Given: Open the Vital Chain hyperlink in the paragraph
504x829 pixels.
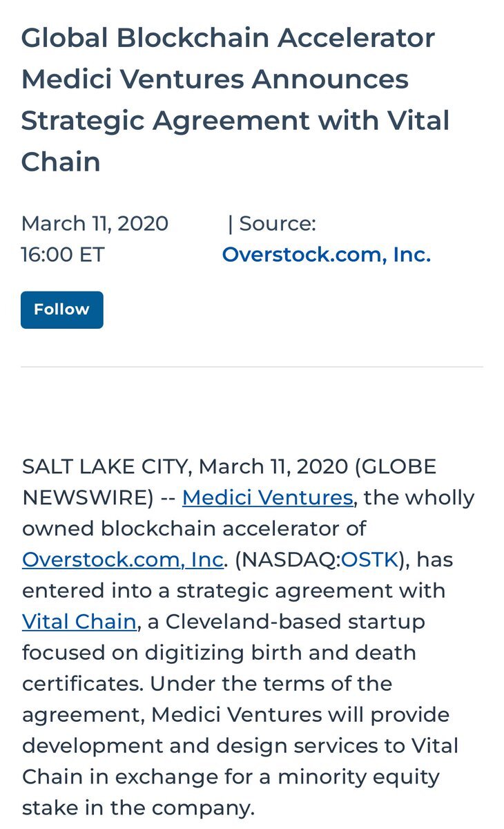Looking at the screenshot, I should (x=79, y=622).
